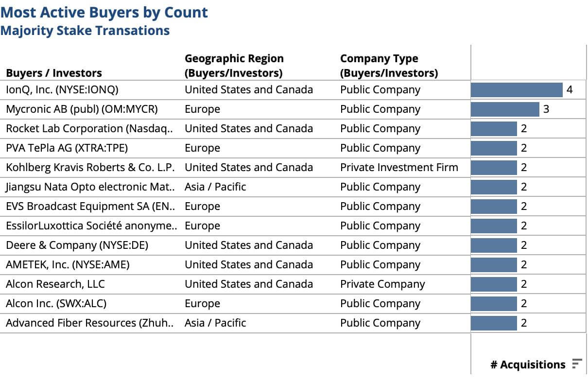Click Alcon Research, LLC buyer name
588x383 pixels.
55,284
